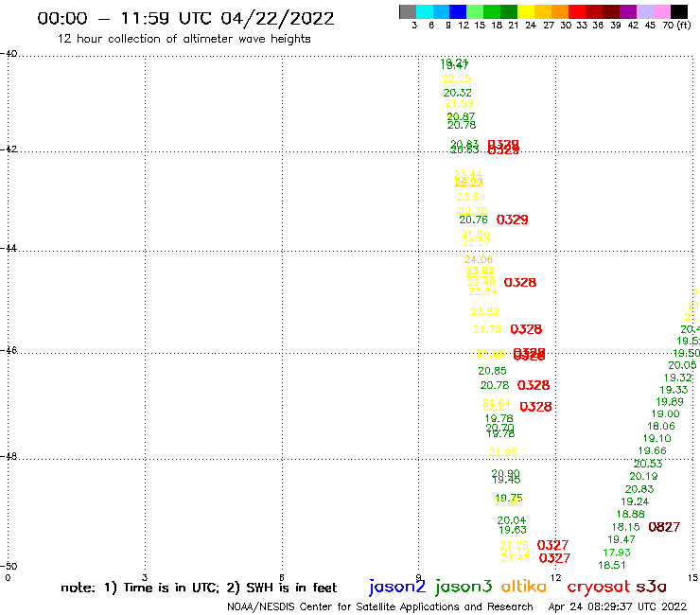The image size is (700, 615).
Task: Click the NOAA/NESDIS Center attribution text
Action: pyautogui.click(x=380, y=607)
